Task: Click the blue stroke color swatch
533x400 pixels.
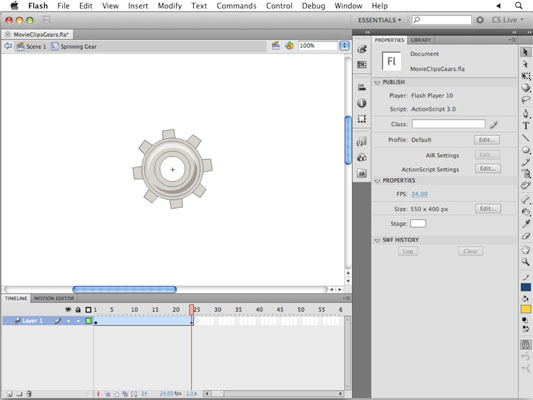Action: click(x=526, y=288)
